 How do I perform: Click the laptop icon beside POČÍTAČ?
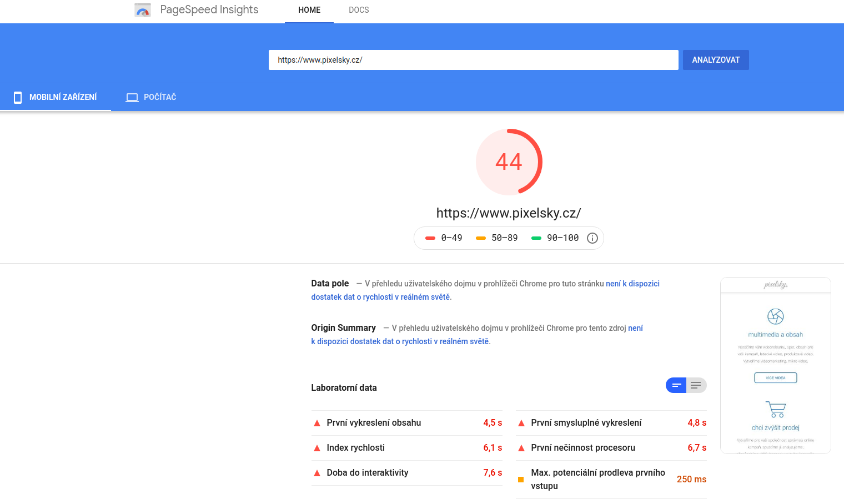[x=132, y=97]
